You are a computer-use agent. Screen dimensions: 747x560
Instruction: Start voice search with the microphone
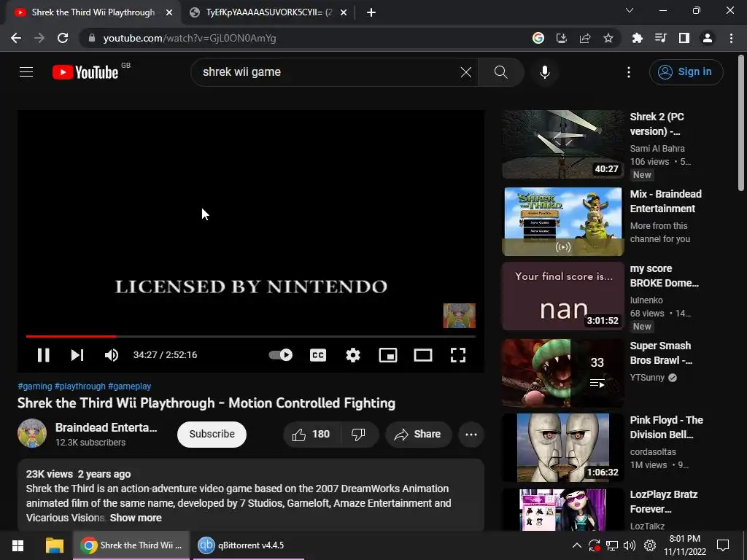pos(544,72)
